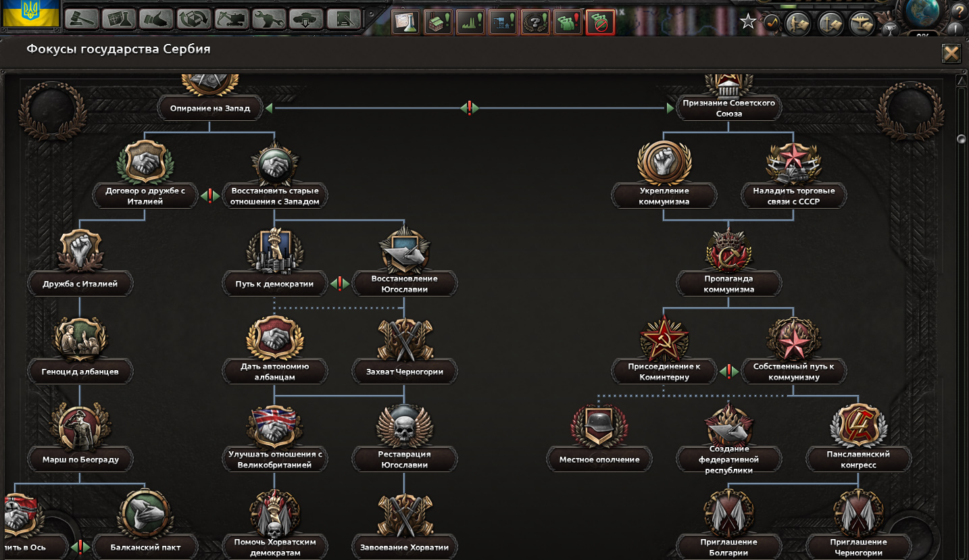Open the navy ledger anchor icon

(831, 24)
